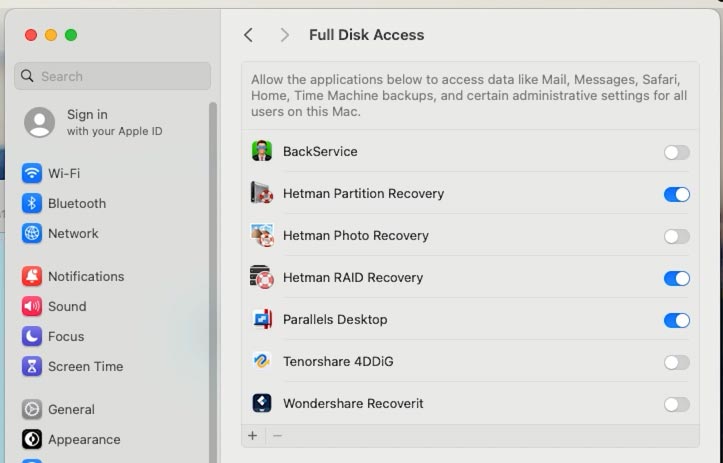Image resolution: width=723 pixels, height=463 pixels.
Task: Go back with the left chevron
Action: [249, 35]
